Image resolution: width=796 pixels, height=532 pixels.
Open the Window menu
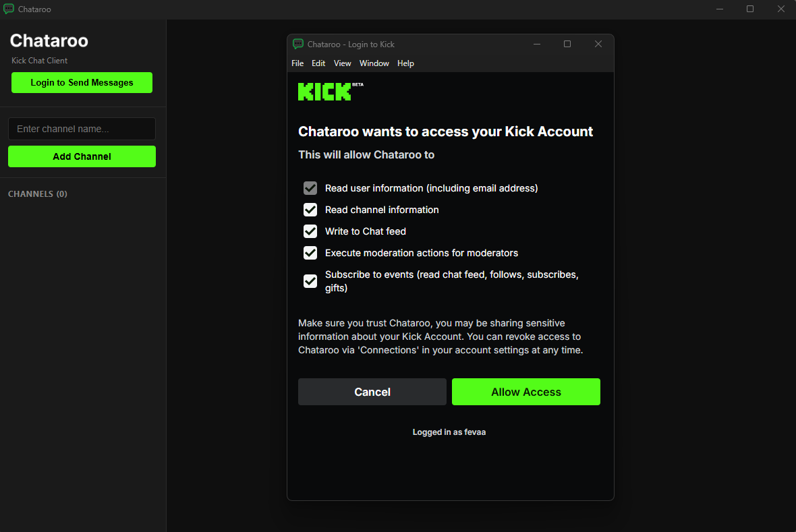[x=374, y=63]
